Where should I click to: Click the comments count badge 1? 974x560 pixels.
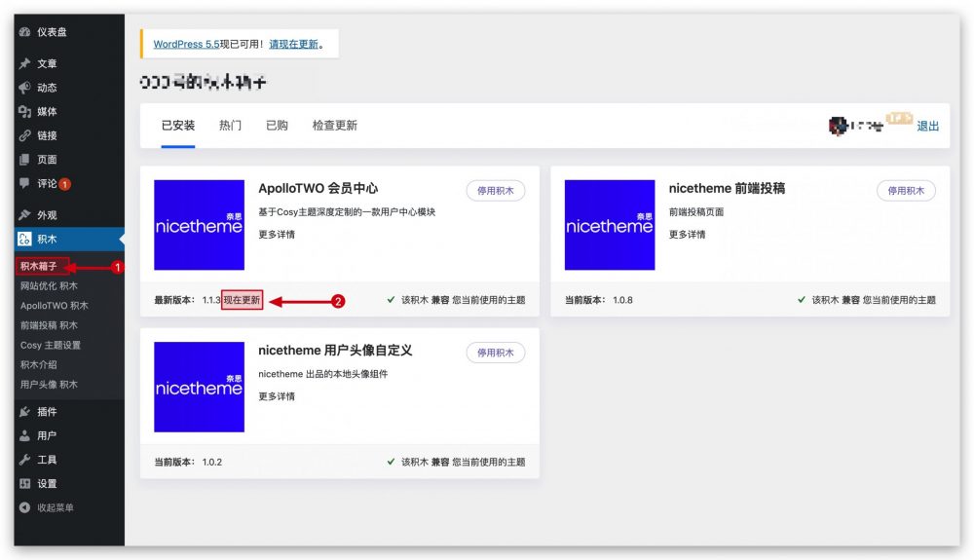click(65, 184)
